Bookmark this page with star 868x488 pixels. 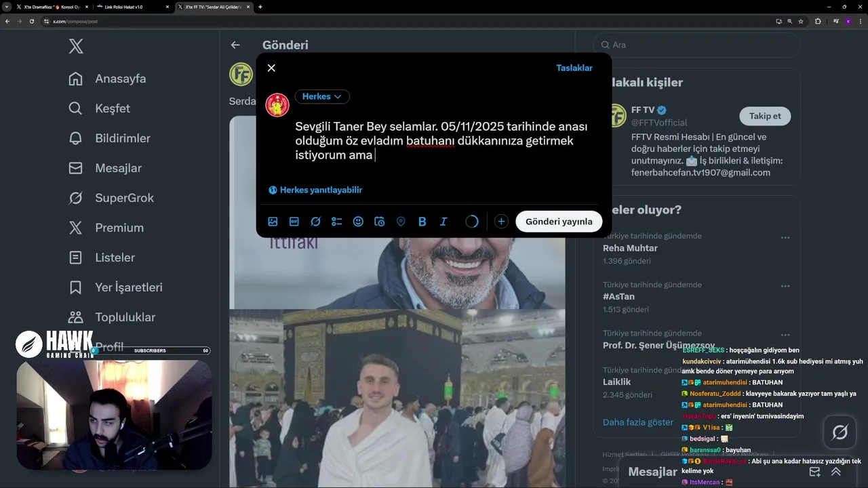click(801, 21)
